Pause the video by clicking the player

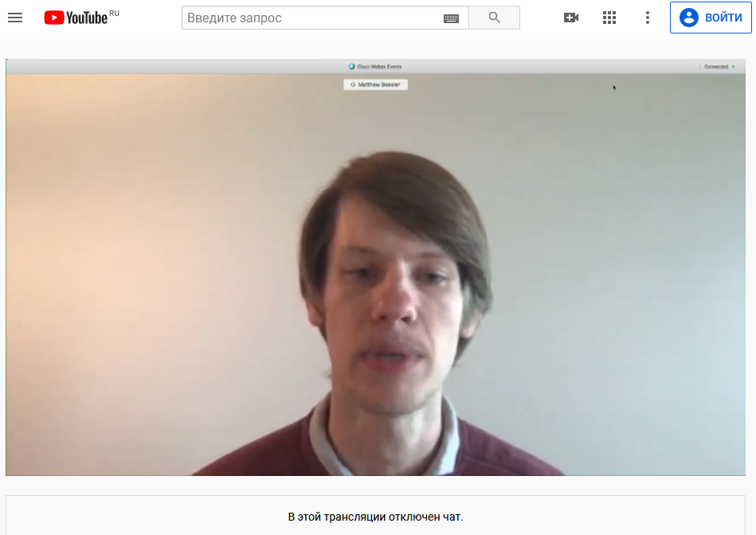(375, 268)
